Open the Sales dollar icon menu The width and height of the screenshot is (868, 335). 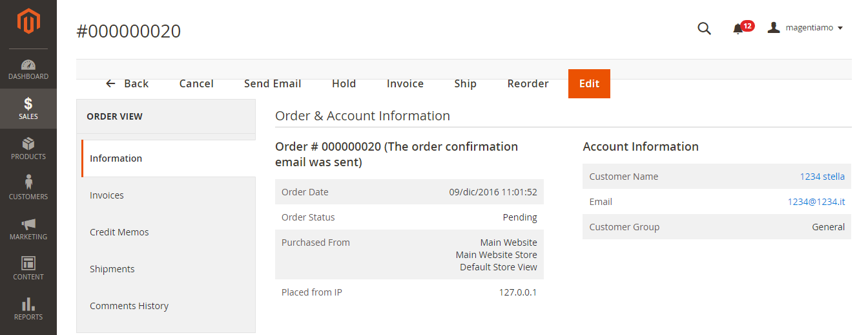(28, 109)
